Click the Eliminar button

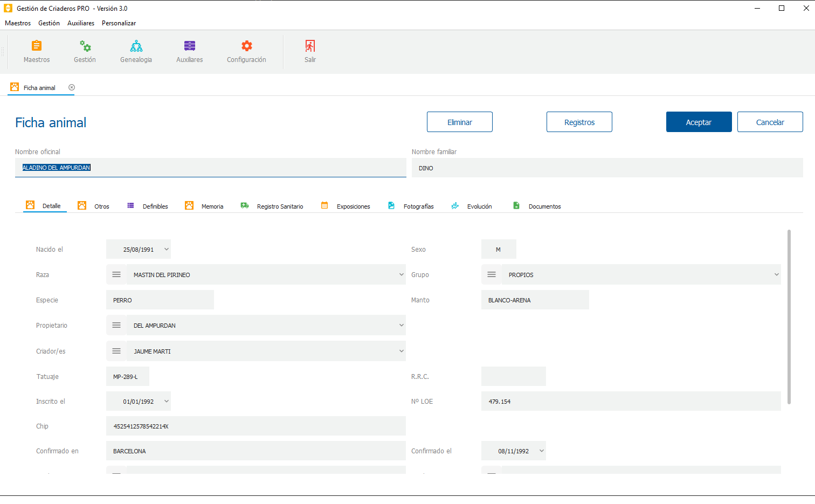pyautogui.click(x=459, y=122)
